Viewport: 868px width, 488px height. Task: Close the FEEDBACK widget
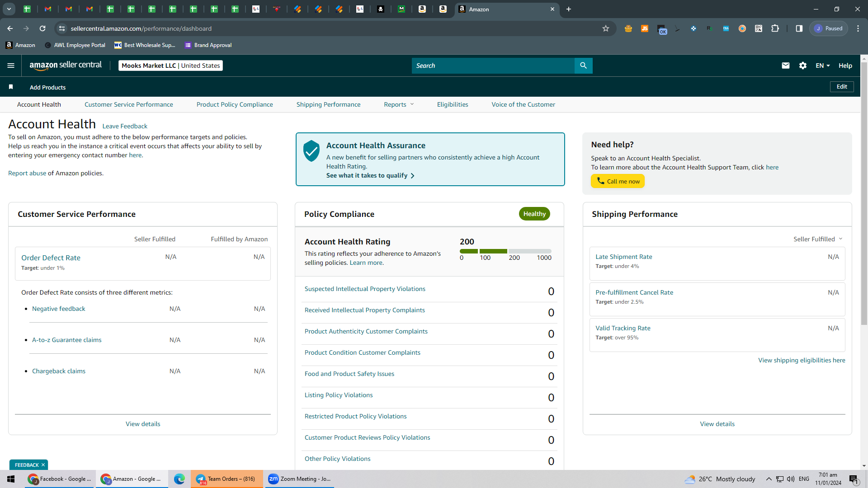point(43,465)
